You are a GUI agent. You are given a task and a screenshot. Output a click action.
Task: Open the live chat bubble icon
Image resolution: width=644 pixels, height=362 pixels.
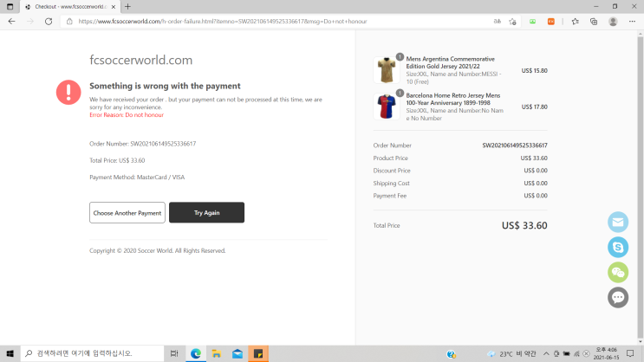[618, 298]
